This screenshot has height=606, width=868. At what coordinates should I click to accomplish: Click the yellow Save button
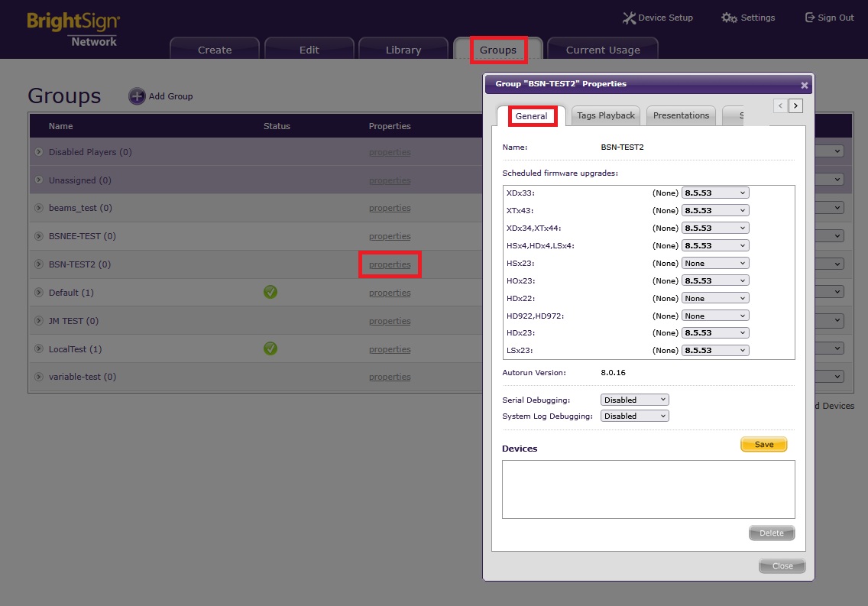[x=763, y=445]
